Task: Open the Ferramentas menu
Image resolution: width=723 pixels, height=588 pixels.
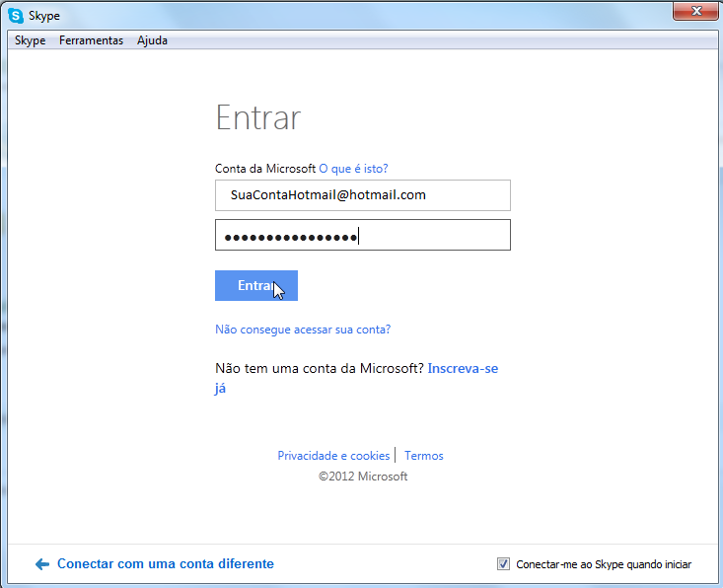Action: (92, 40)
